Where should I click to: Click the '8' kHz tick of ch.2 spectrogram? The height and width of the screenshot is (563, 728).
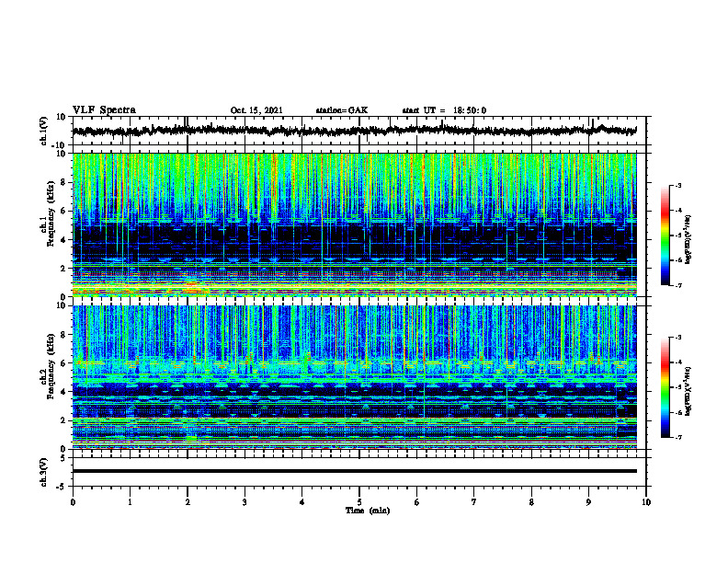(64, 335)
